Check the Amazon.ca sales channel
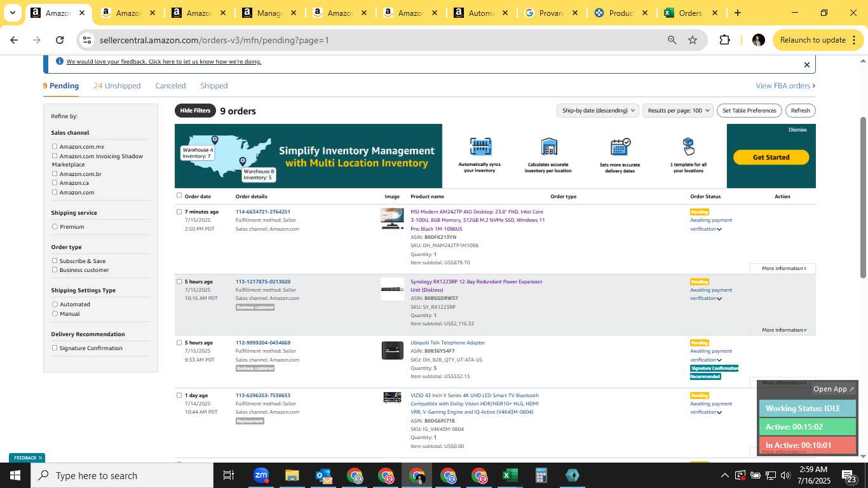Image resolution: width=868 pixels, height=488 pixels. (55, 182)
